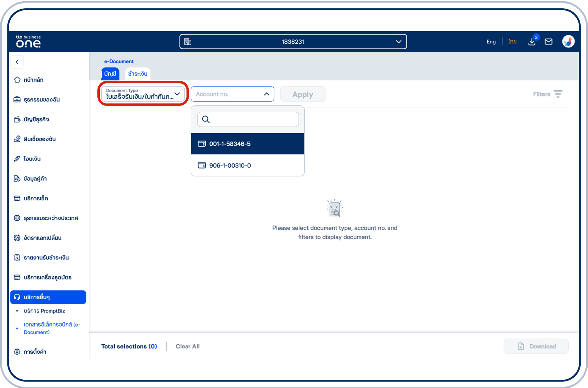Select account 906-1-00310-0 from the list
The height and width of the screenshot is (388, 588).
click(230, 166)
